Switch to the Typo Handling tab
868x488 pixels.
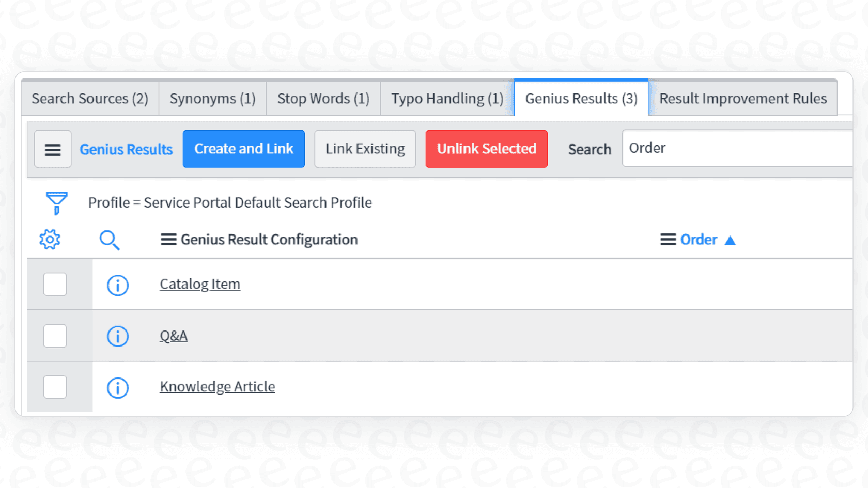(446, 98)
